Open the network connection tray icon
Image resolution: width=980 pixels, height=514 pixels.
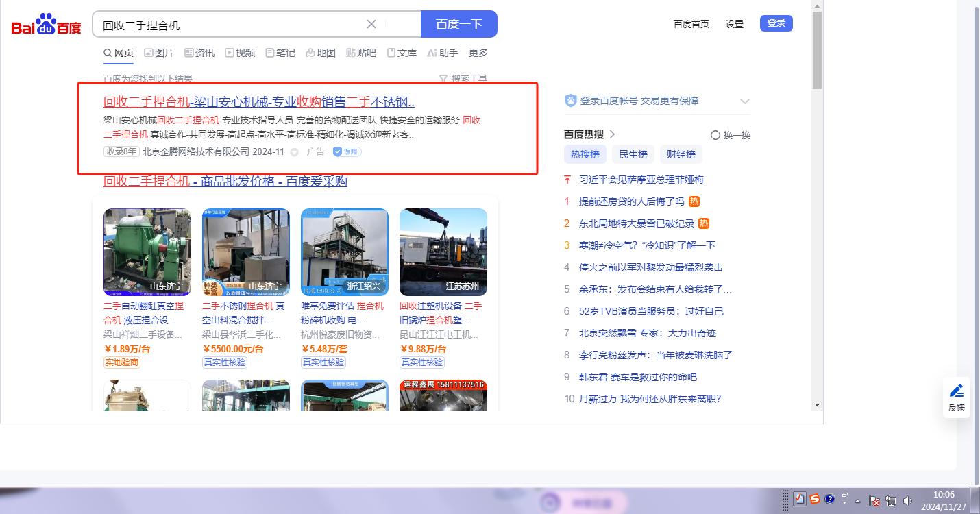pos(891,500)
